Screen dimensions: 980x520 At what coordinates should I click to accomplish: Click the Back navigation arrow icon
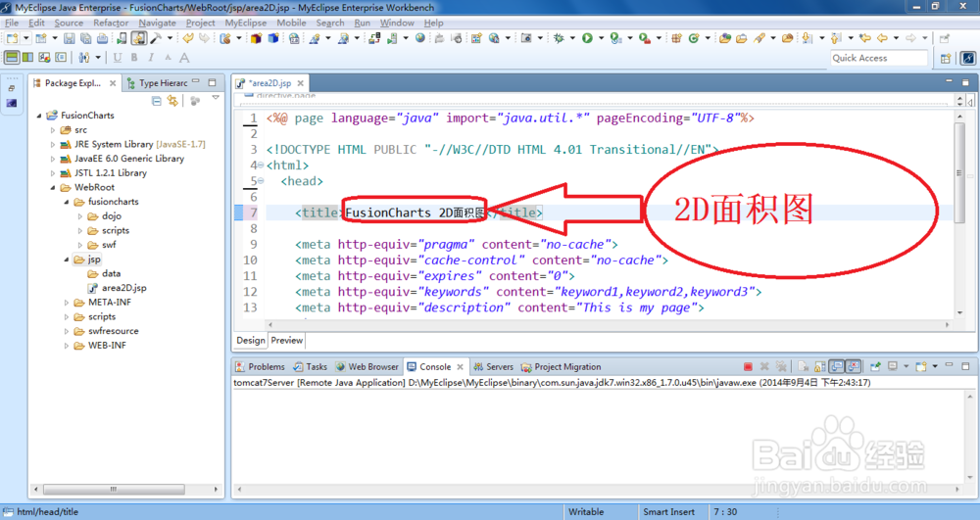(x=882, y=38)
